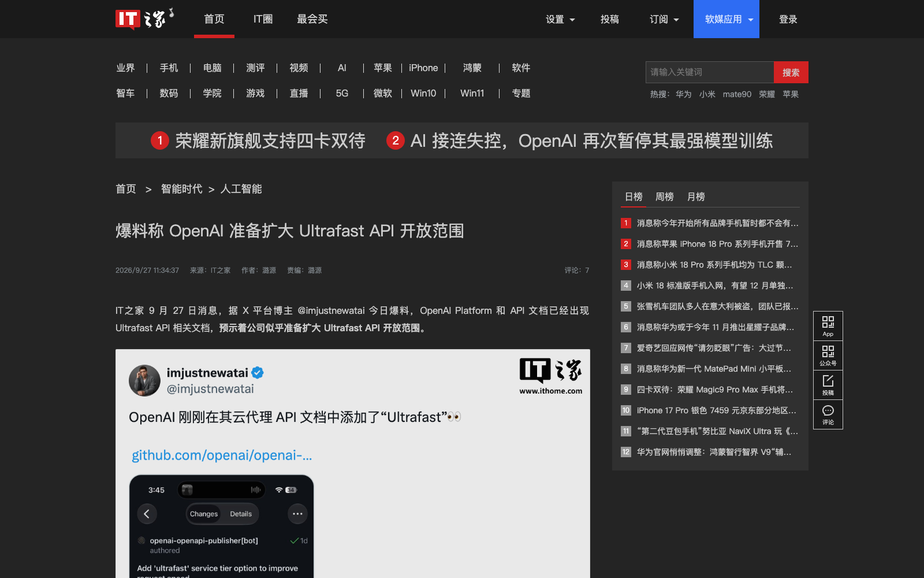Click the hot search term 华为
Image resolution: width=924 pixels, height=578 pixels.
(683, 94)
